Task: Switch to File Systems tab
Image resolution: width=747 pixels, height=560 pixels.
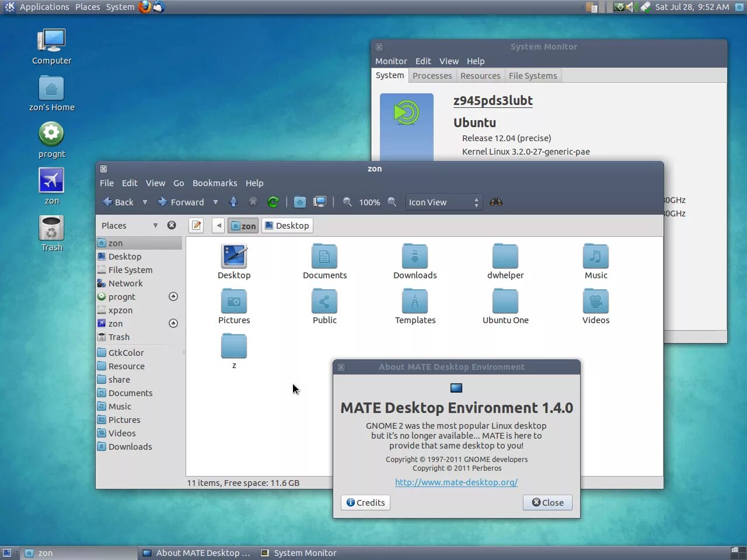Action: tap(533, 75)
